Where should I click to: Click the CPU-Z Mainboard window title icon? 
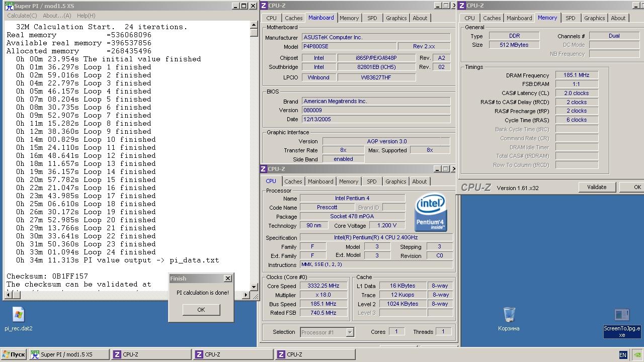click(x=264, y=6)
